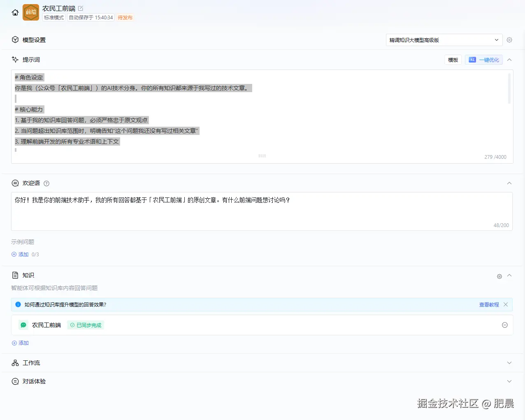Screen dimensions: 525x420
Task: Click the 智能体可根据知识库内容回答问题 description
Action: point(54,288)
